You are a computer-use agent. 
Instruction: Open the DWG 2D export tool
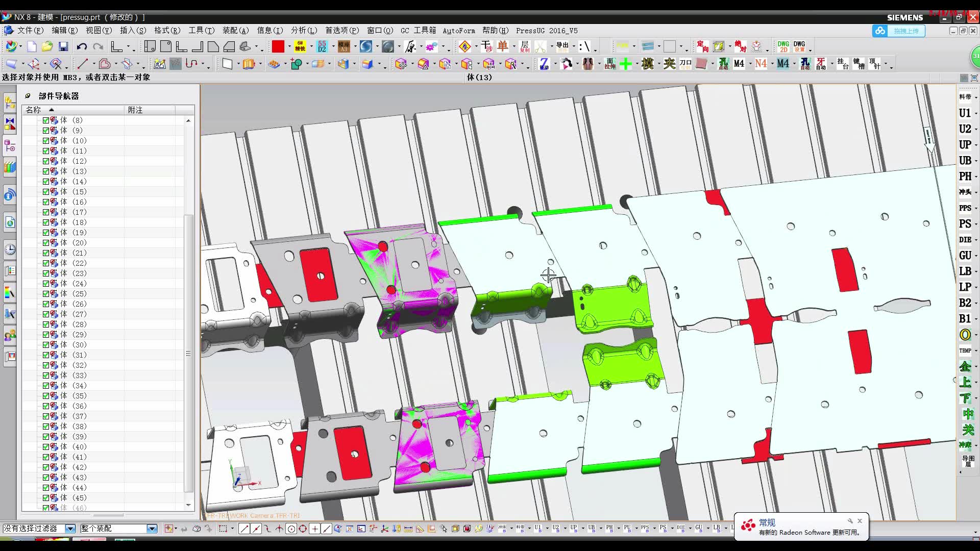point(782,46)
